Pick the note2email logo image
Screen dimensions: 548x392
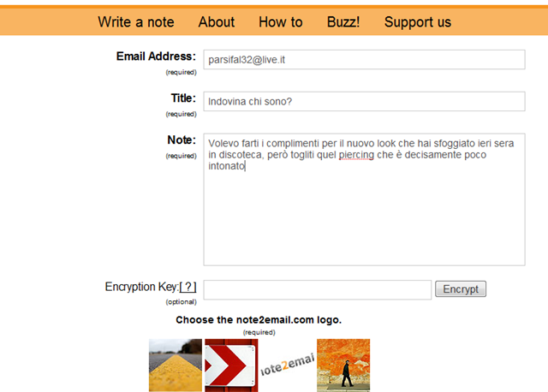point(288,365)
